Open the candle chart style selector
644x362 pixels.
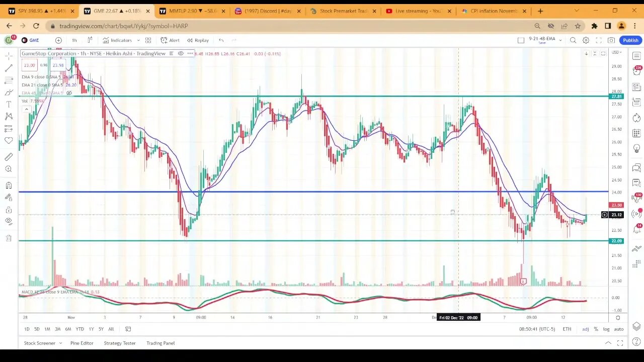90,40
